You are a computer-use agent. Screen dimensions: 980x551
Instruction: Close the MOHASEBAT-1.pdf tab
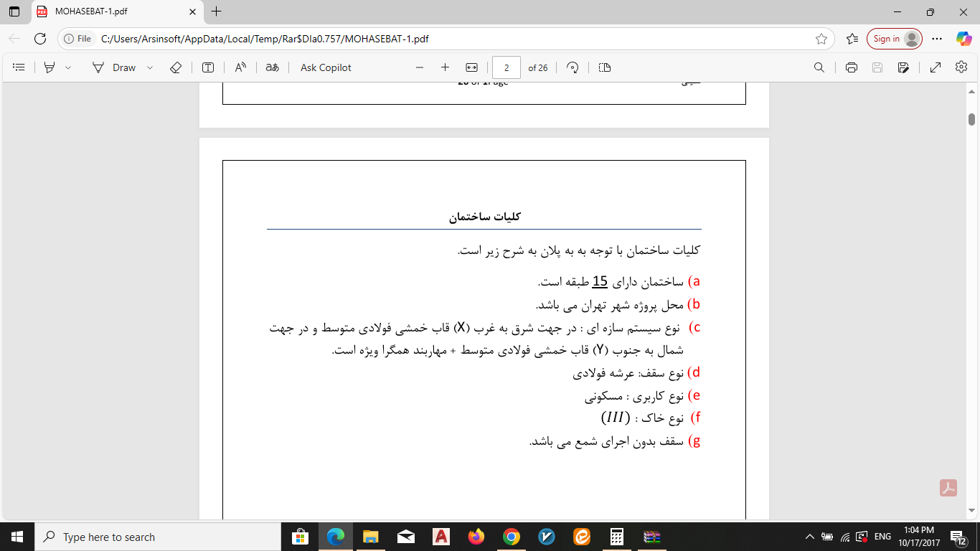pos(192,11)
